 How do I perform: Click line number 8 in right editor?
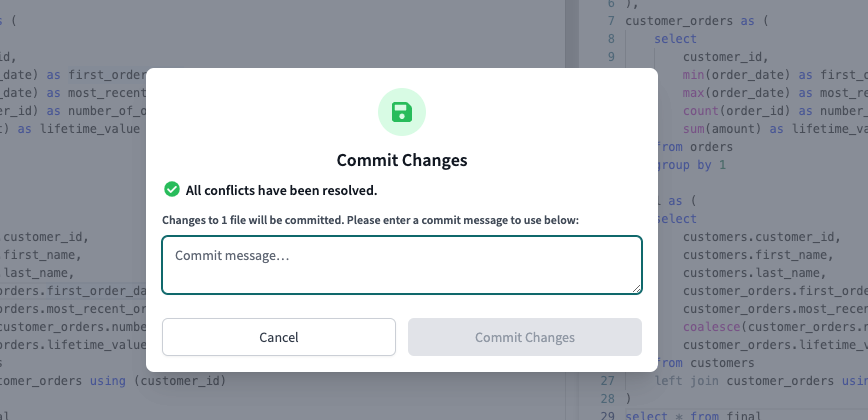pos(609,38)
